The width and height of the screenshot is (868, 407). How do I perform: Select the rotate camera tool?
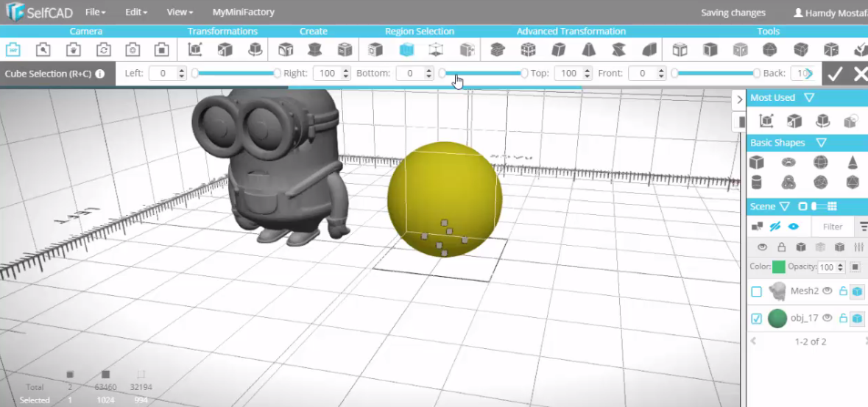(x=103, y=50)
